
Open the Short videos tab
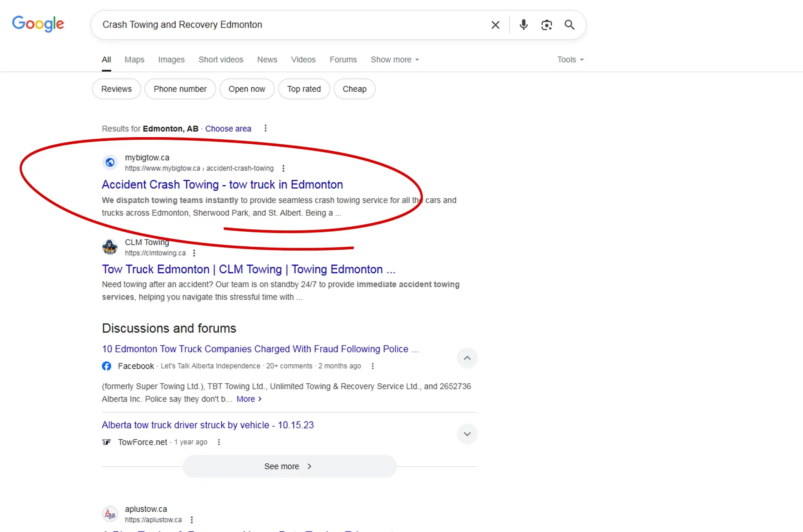(221, 59)
